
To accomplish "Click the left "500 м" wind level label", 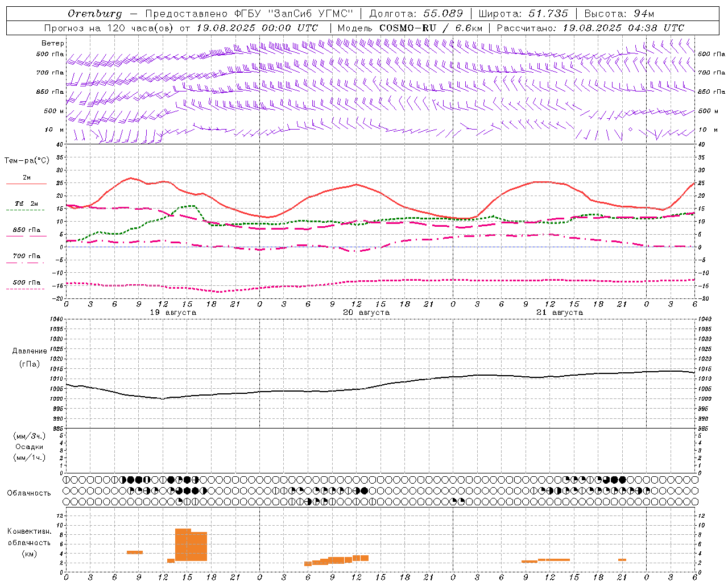I will pos(54,111).
